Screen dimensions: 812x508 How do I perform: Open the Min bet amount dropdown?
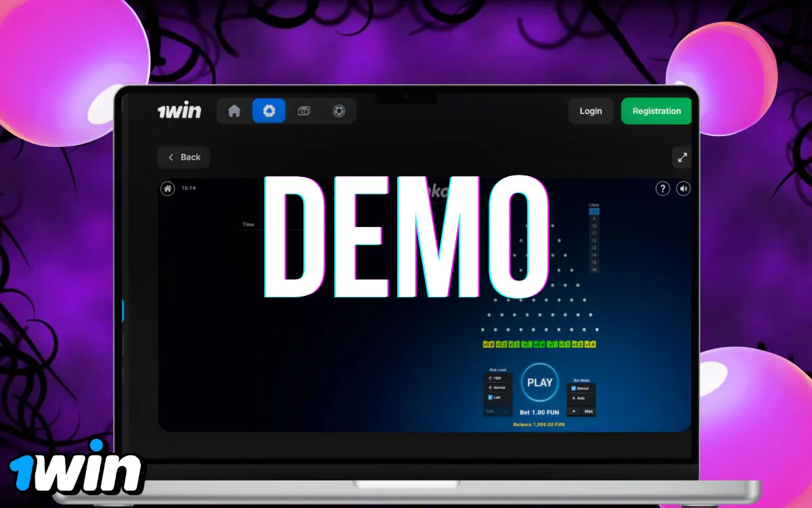498,412
